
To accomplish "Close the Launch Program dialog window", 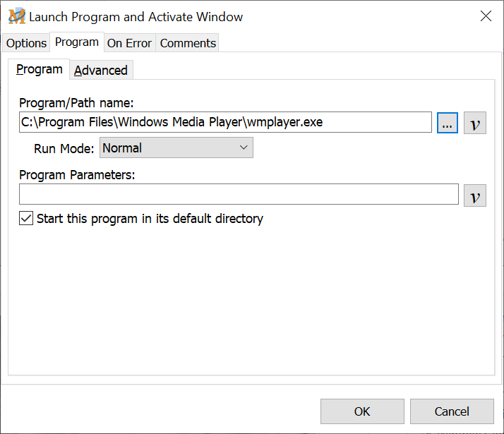I will tap(486, 16).
